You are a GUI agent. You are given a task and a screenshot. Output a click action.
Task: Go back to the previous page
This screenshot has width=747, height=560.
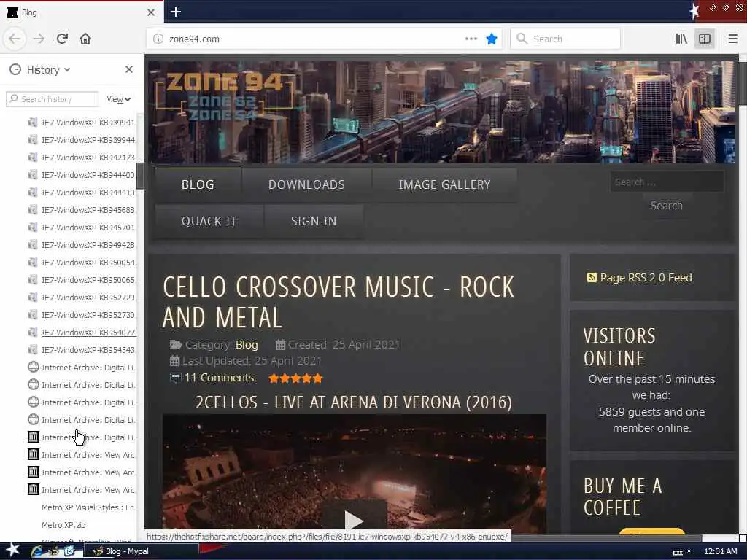[15, 39]
